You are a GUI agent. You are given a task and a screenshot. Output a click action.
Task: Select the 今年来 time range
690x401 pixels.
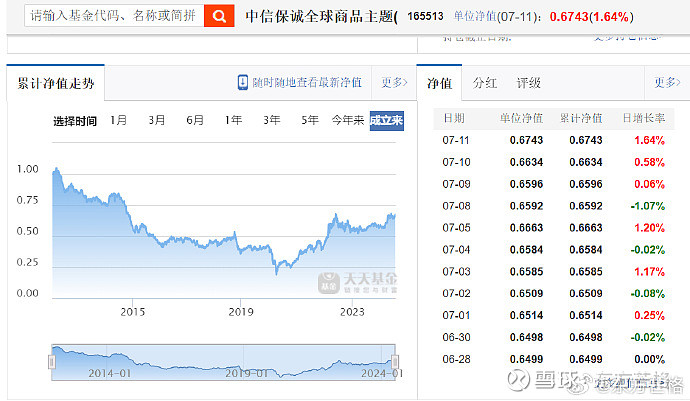pos(348,120)
